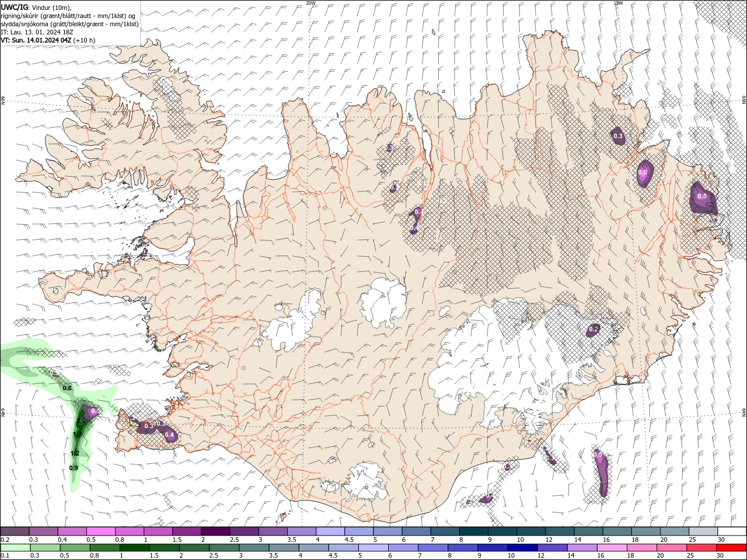747x560 pixels.
Task: Pick the light pink swatch after 16 on the lower scale
Action: (612, 548)
